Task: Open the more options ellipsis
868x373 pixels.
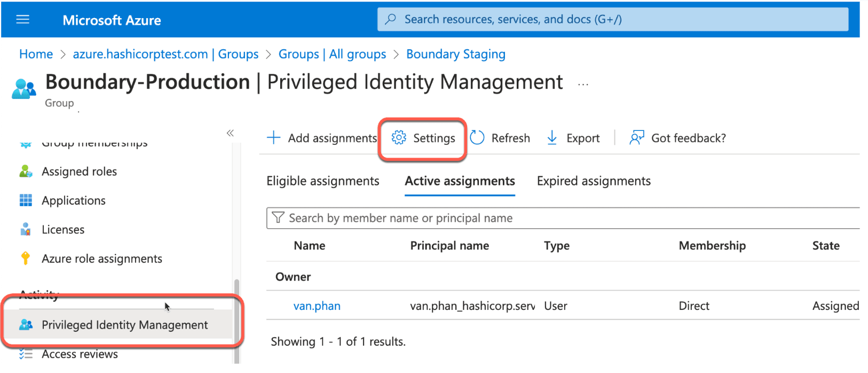Action: click(x=583, y=84)
